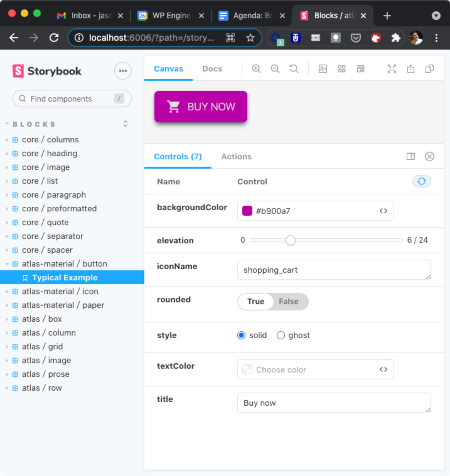Expand the core / columns tree item
The width and height of the screenshot is (450, 476).
[50, 140]
